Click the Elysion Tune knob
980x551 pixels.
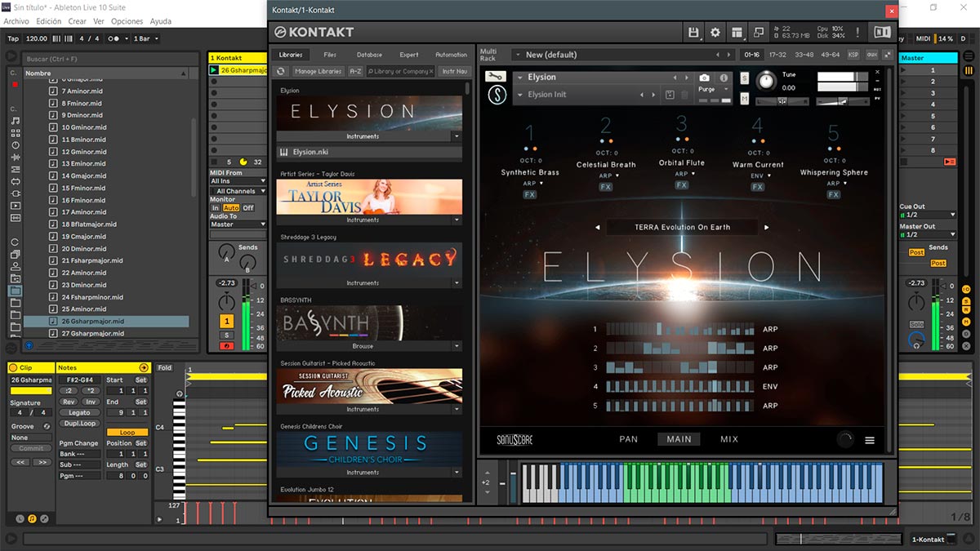[x=765, y=80]
